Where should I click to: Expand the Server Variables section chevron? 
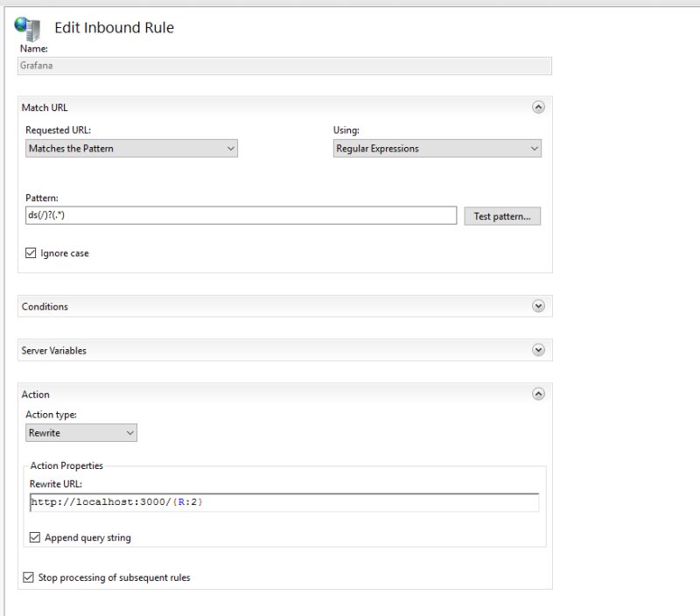tap(538, 349)
